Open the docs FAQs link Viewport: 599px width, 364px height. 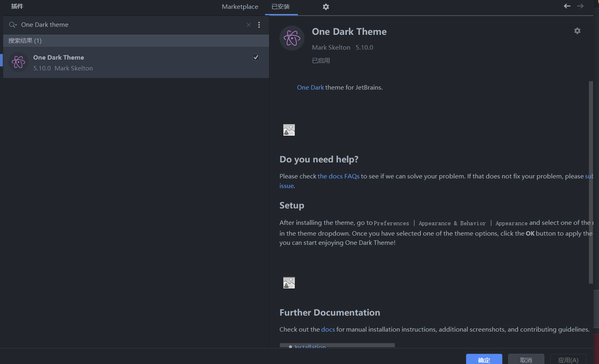338,176
